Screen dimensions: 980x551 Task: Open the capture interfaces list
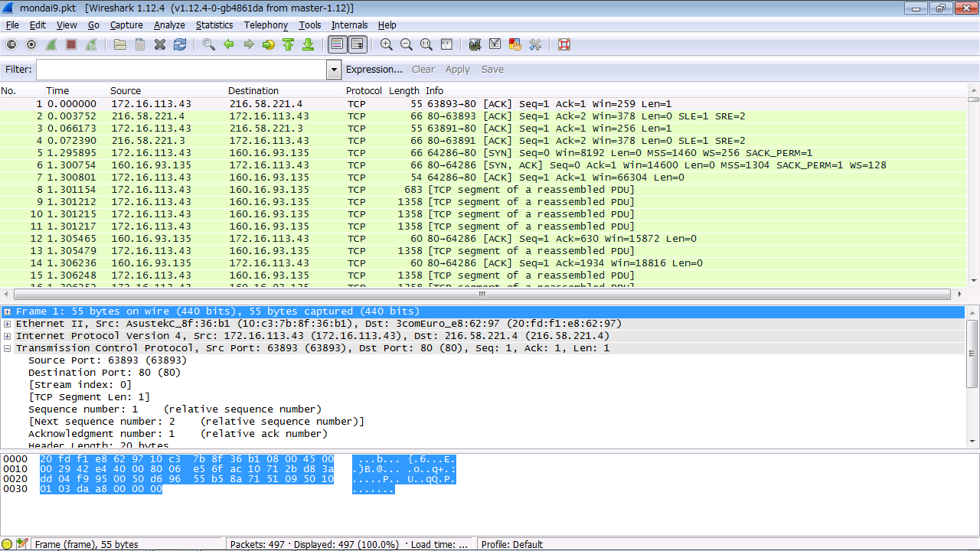[x=11, y=44]
